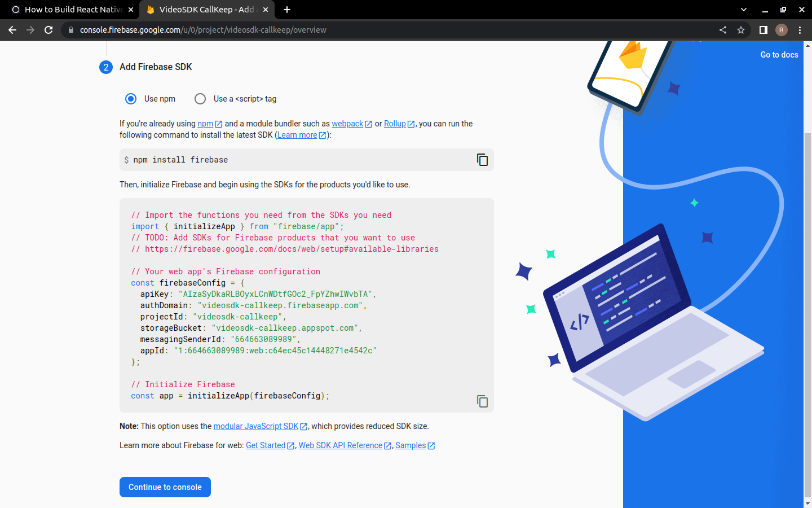Viewport: 812px width, 508px height.
Task: Click the authDomain value string
Action: pos(280,305)
